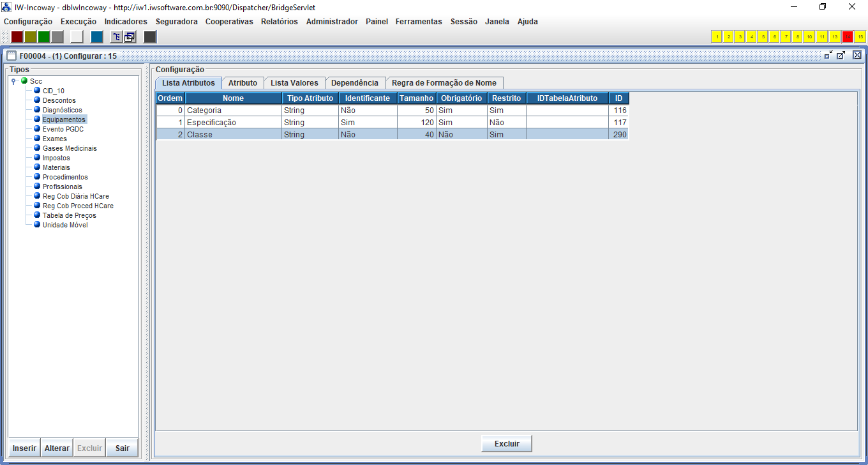
Task: Click the Inserir button
Action: tap(24, 448)
